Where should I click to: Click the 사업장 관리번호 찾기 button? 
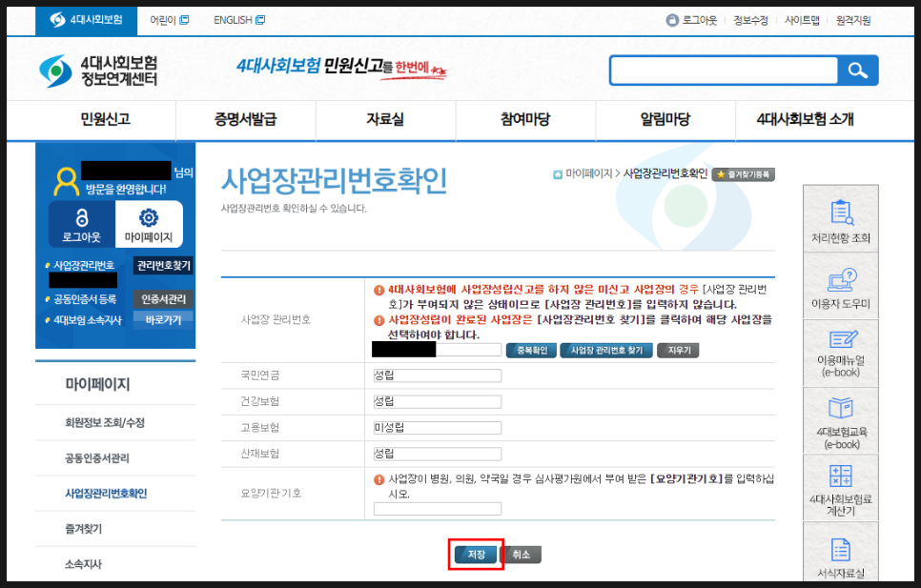[606, 351]
